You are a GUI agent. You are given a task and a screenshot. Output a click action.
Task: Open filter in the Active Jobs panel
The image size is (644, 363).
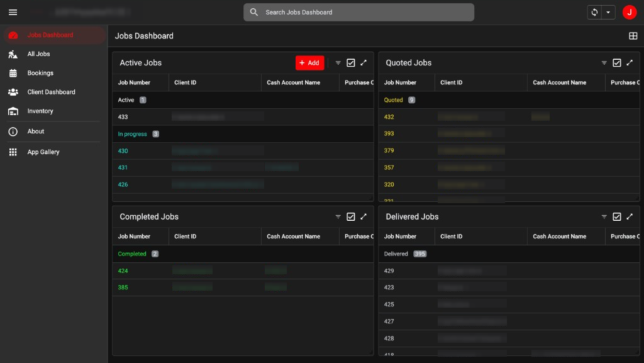[x=338, y=63]
